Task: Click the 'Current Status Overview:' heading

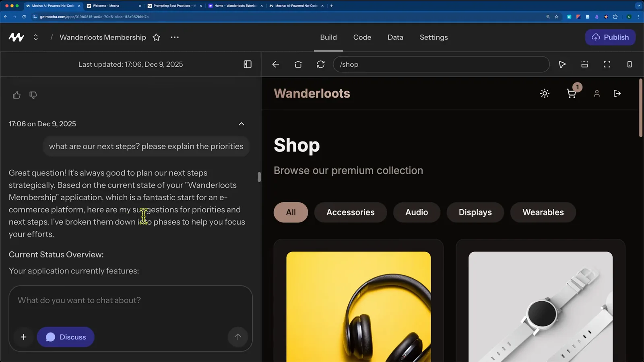Action: click(x=56, y=255)
